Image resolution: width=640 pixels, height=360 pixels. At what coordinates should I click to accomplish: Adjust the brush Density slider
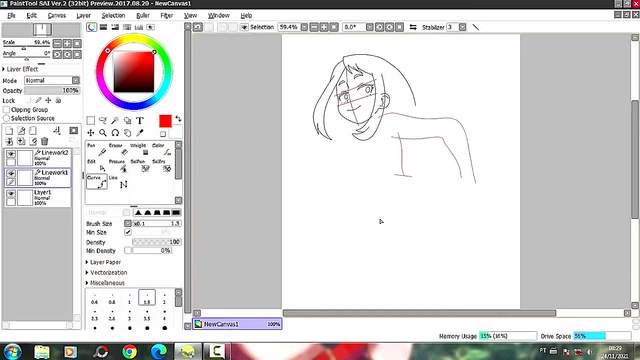tap(157, 242)
